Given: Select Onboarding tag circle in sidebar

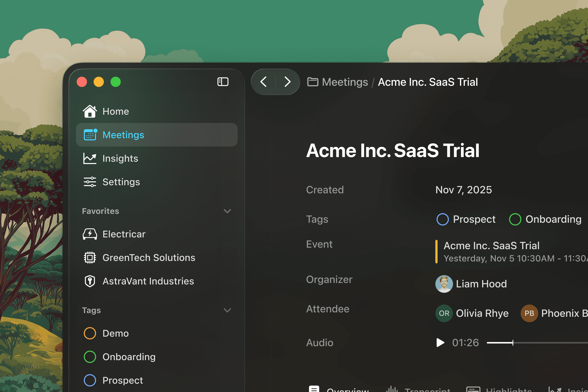Looking at the screenshot, I should click(x=90, y=357).
